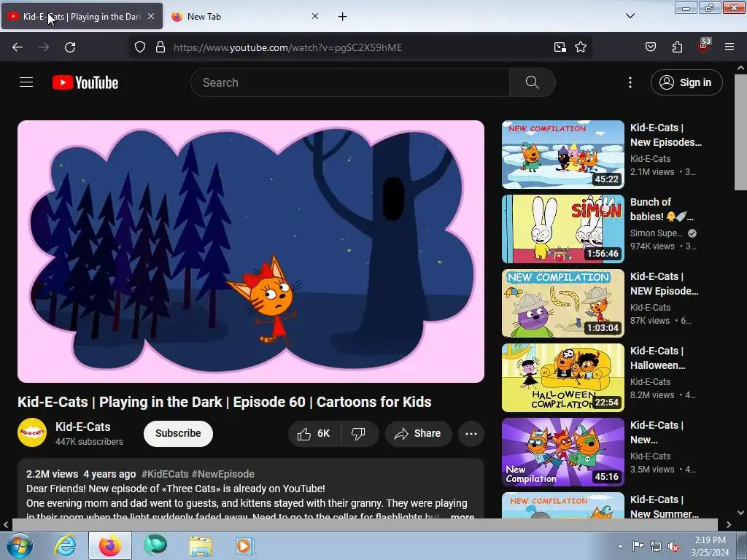Open the YouTube guide hamburger menu
The height and width of the screenshot is (560, 747).
(26, 82)
